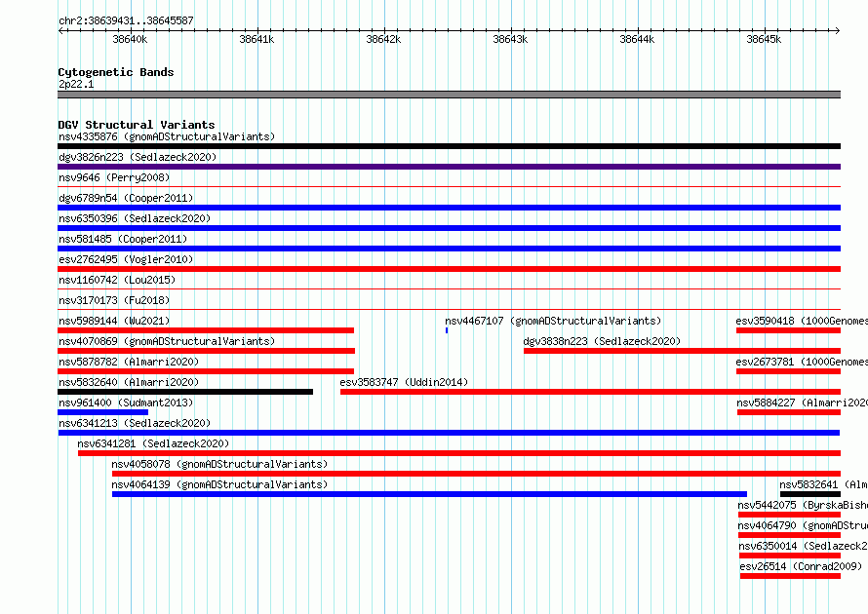Click the short blue nsv961400 bar
Screen dimensions: 868x614
tap(103, 412)
